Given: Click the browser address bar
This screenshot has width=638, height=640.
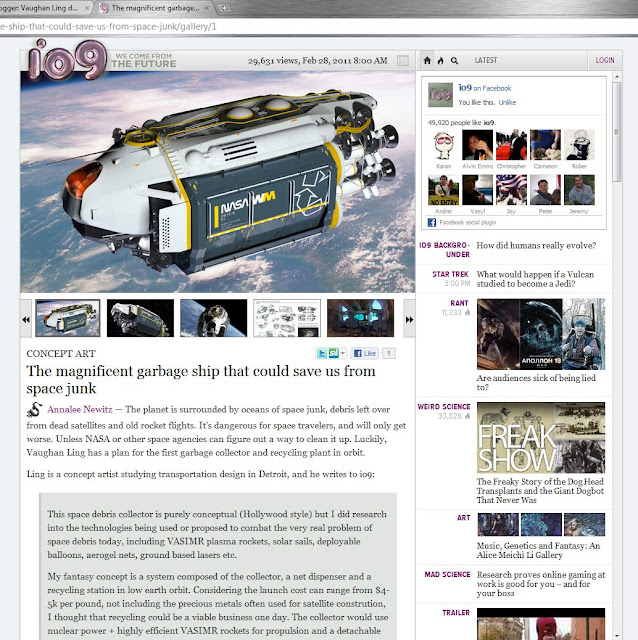Looking at the screenshot, I should (x=319, y=27).
